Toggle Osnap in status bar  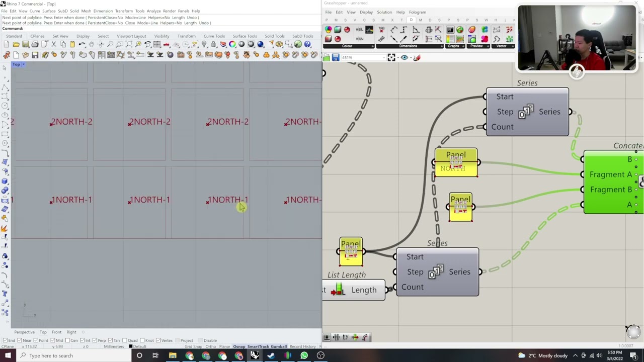click(x=239, y=346)
